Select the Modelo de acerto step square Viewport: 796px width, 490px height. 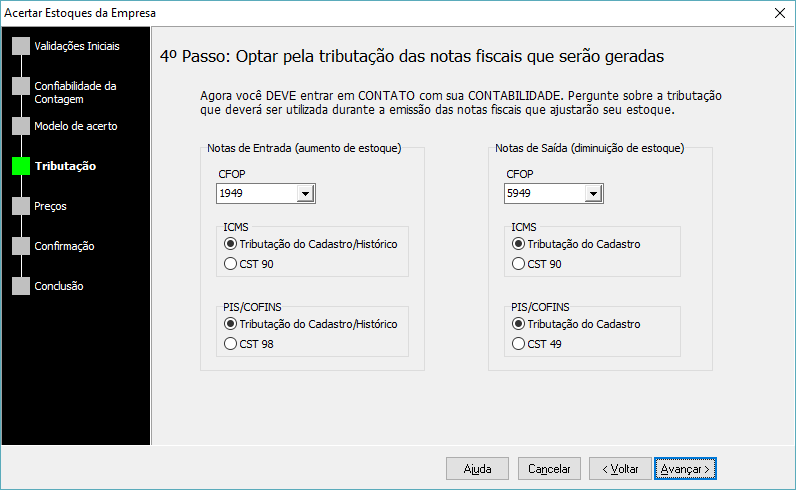(x=21, y=126)
